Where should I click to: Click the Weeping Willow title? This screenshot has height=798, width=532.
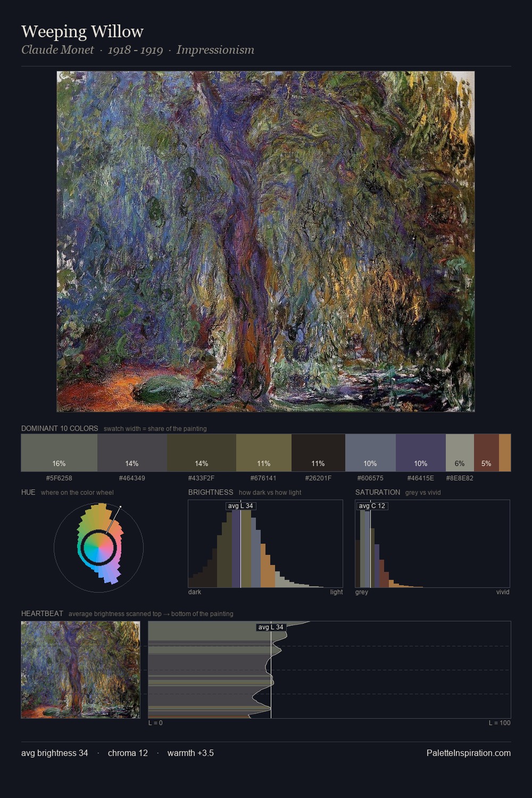[x=82, y=31]
